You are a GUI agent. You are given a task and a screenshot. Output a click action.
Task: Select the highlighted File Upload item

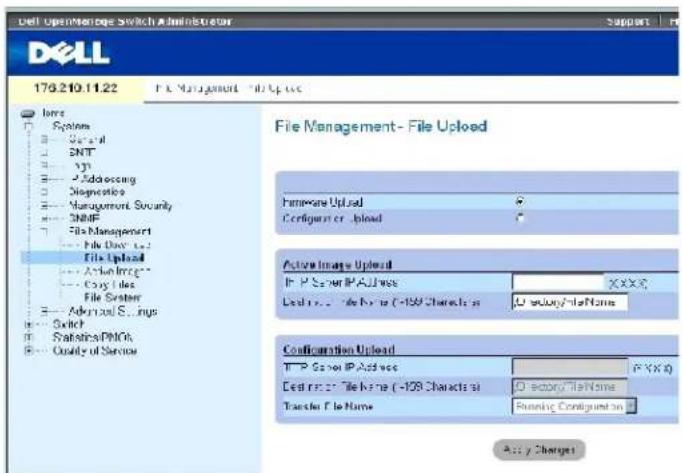tap(114, 258)
